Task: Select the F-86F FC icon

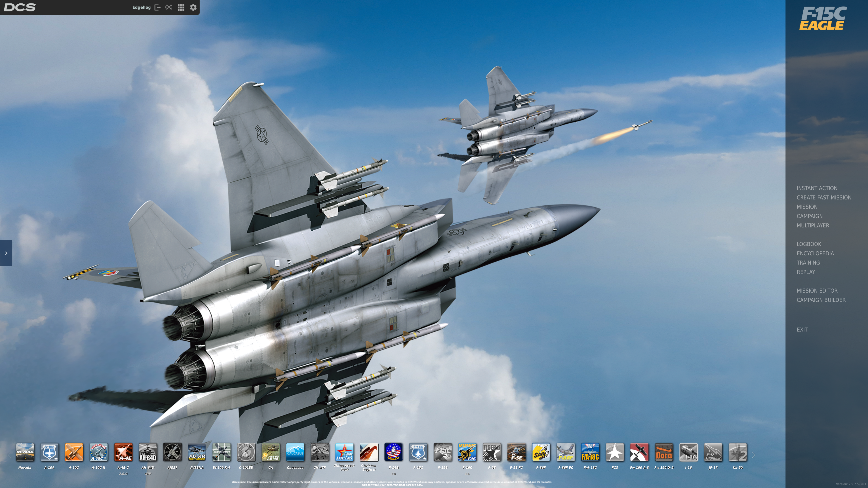Action: click(x=566, y=452)
